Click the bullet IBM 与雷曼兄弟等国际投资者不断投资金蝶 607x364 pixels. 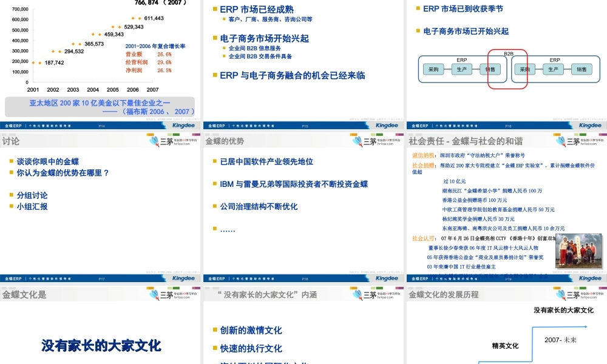294,184
